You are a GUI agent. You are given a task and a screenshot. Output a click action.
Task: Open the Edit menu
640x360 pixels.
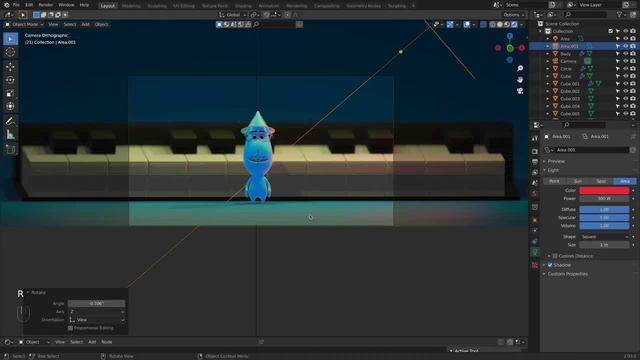[x=29, y=5]
